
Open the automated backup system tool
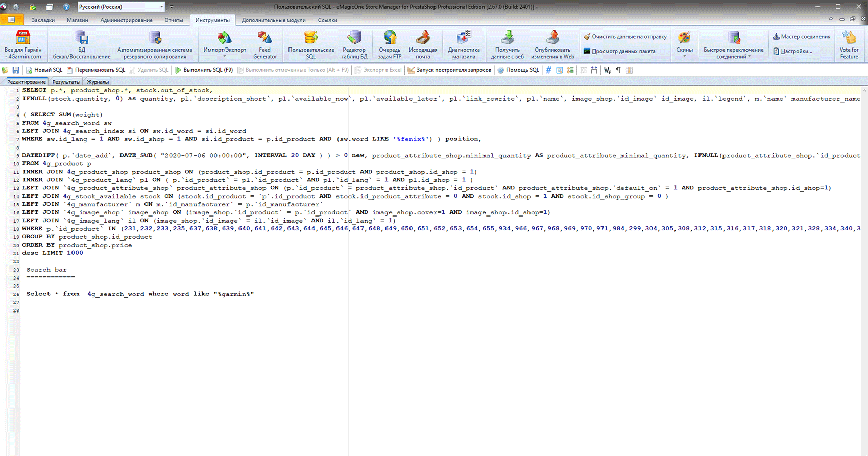tap(155, 44)
